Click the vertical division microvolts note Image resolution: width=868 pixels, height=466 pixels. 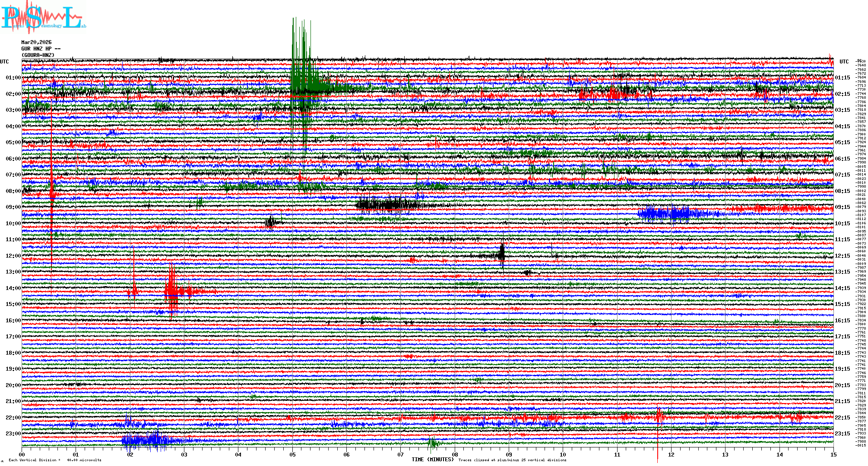55,460
